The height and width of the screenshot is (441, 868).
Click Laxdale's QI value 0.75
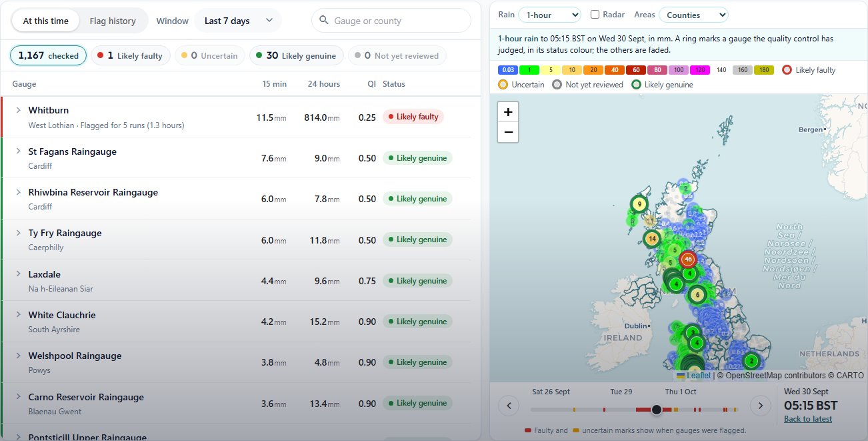click(x=367, y=281)
